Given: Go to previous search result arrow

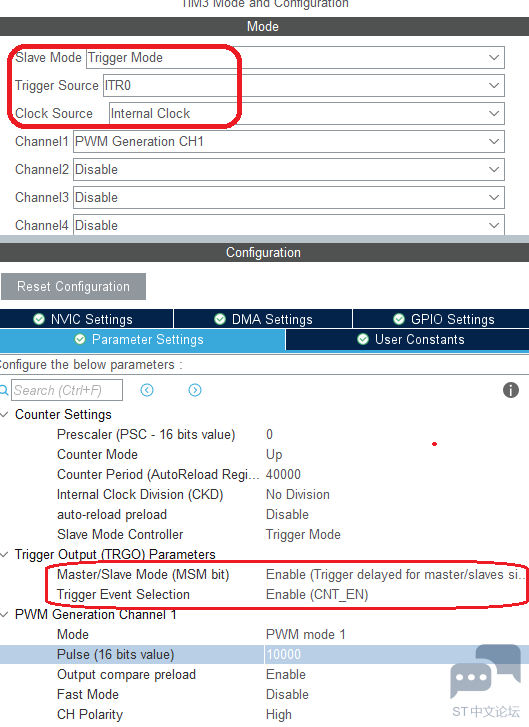Looking at the screenshot, I should click(147, 390).
